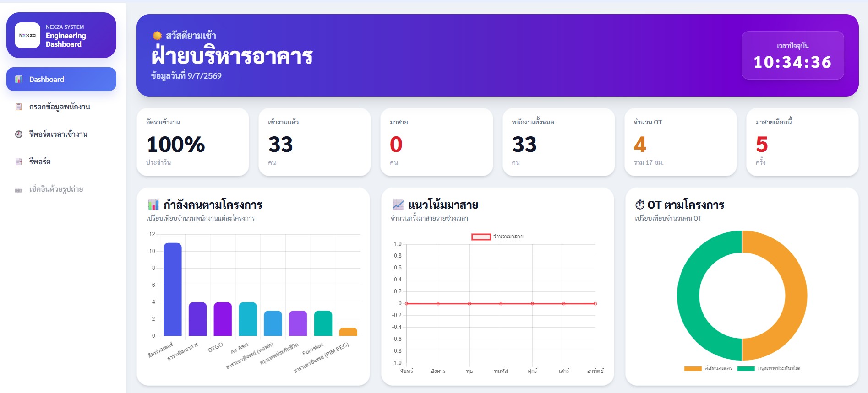Open รีพอร์ตเวลาเข้างาน menu item
The height and width of the screenshot is (393, 868).
[61, 134]
